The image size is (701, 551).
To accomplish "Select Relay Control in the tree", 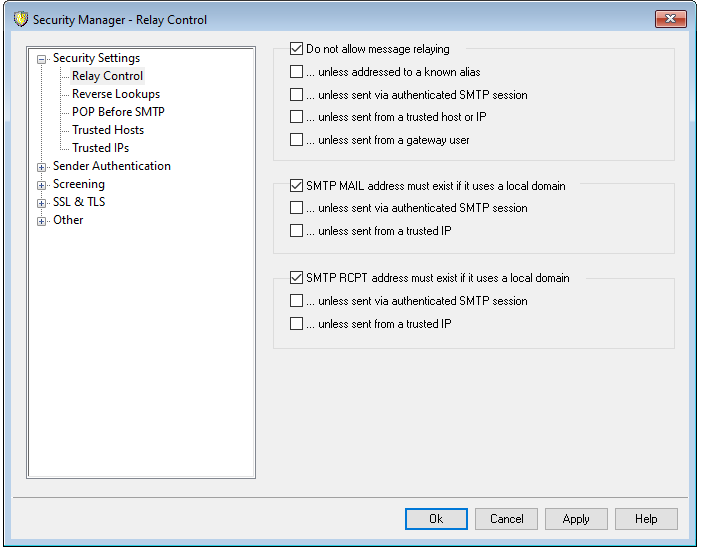I will [107, 76].
